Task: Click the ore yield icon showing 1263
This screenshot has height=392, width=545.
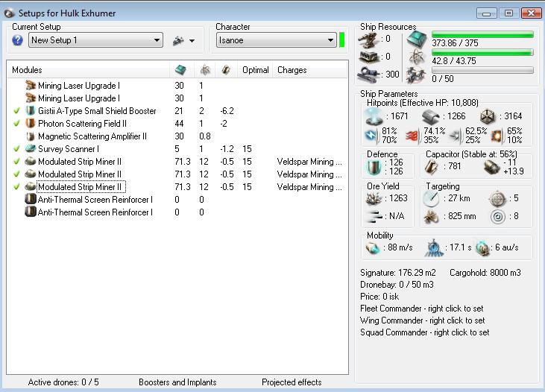Action: coord(374,199)
